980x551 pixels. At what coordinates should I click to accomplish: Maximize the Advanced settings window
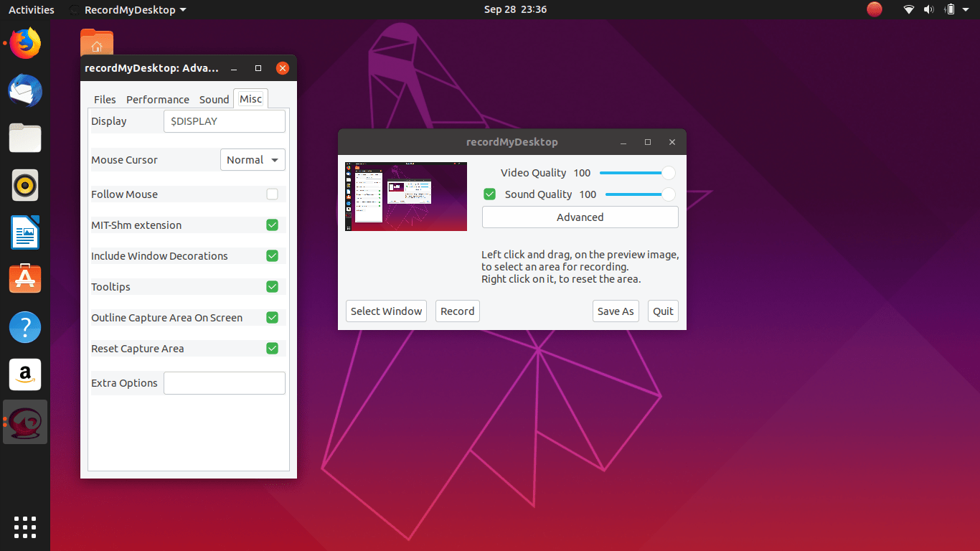coord(258,68)
